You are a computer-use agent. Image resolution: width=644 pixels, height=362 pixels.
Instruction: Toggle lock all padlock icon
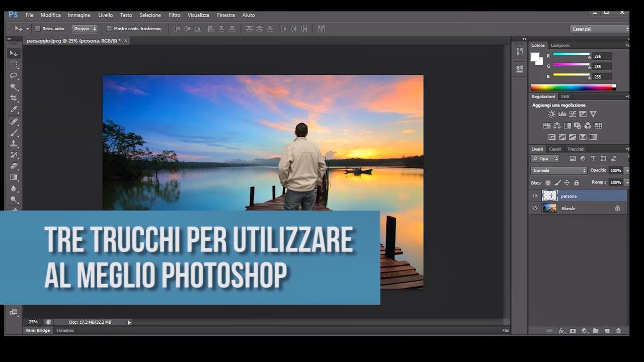coord(577,183)
